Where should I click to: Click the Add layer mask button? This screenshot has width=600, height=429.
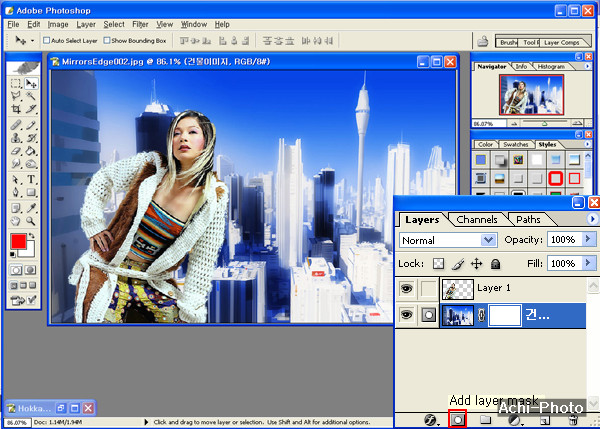pyautogui.click(x=458, y=421)
